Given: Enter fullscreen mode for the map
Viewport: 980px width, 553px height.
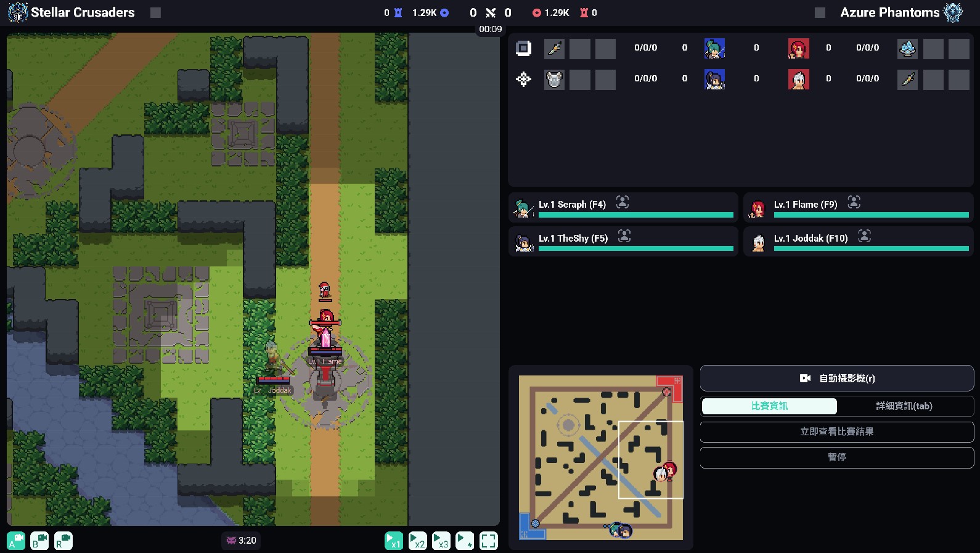Looking at the screenshot, I should pyautogui.click(x=488, y=541).
